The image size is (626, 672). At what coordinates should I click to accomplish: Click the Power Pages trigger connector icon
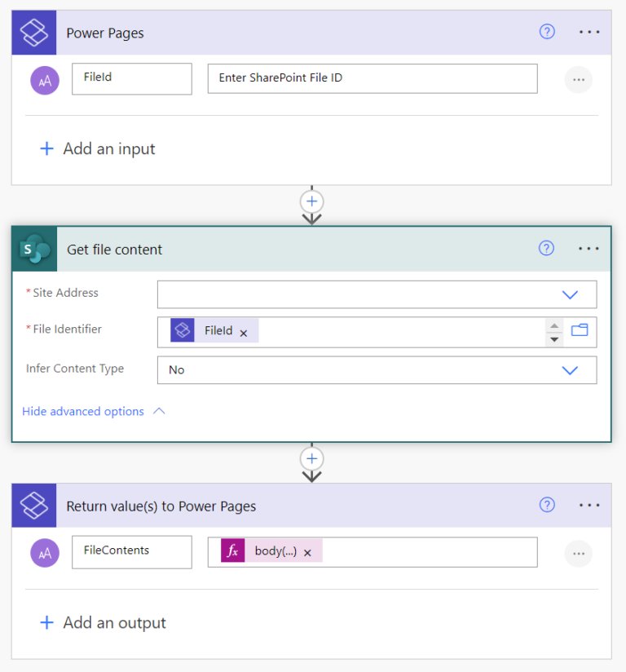pyautogui.click(x=33, y=32)
